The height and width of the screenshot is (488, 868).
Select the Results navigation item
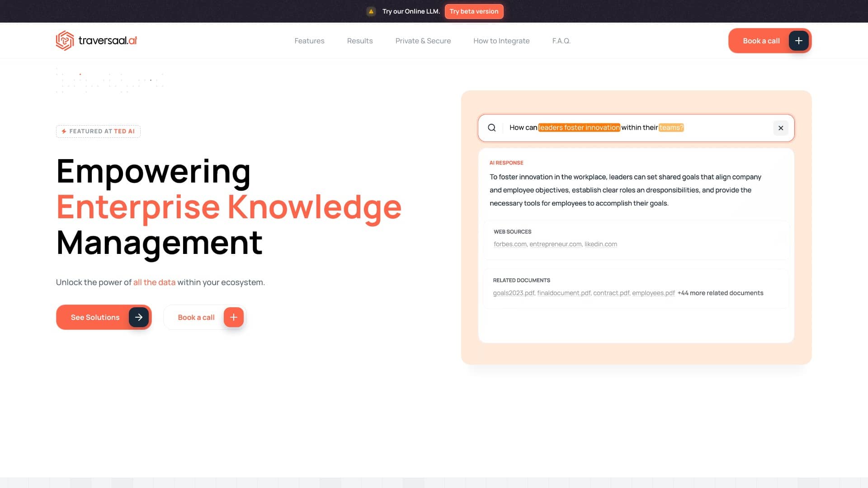coord(360,41)
